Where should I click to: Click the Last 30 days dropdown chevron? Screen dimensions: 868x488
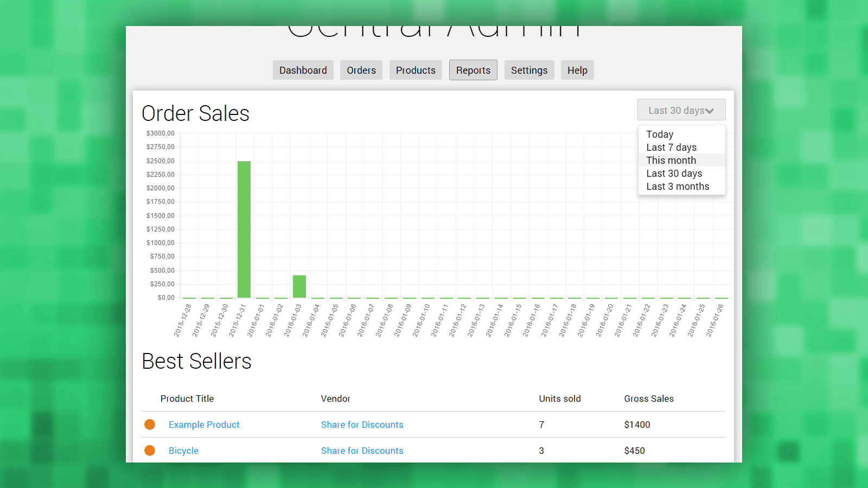coord(710,111)
